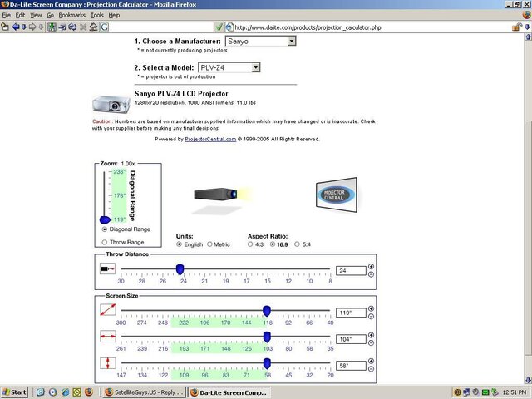Open the Go menu
532x399 pixels.
pos(50,15)
